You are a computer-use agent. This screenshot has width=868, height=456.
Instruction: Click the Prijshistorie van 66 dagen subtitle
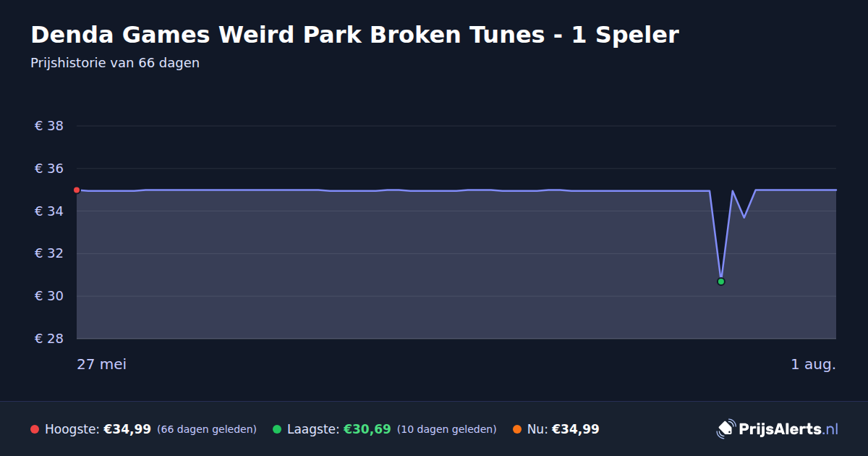[115, 63]
